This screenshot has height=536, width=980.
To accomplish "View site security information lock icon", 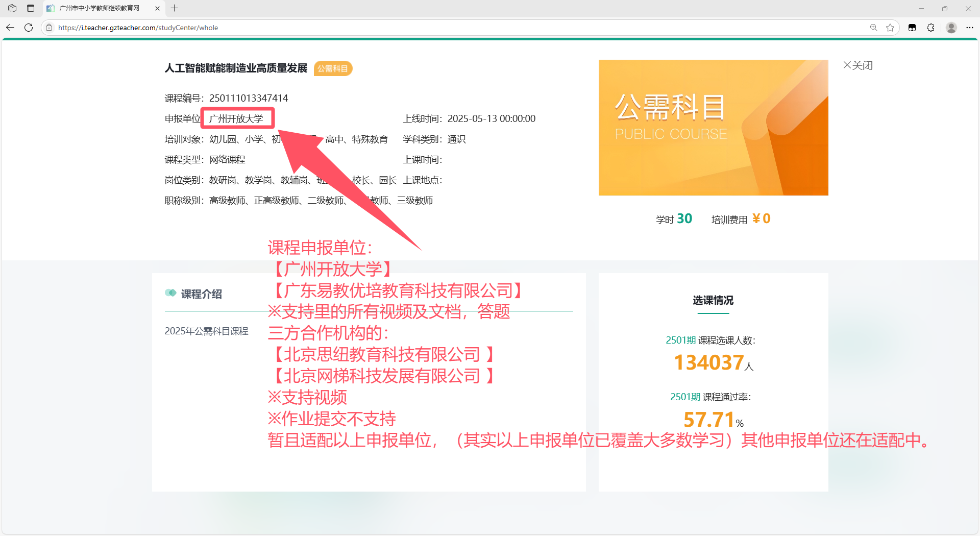I will [49, 28].
